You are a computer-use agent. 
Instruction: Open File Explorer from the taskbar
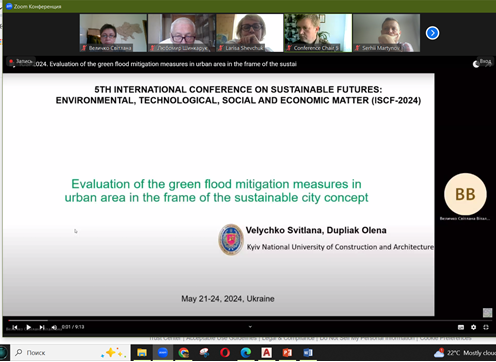point(142,353)
